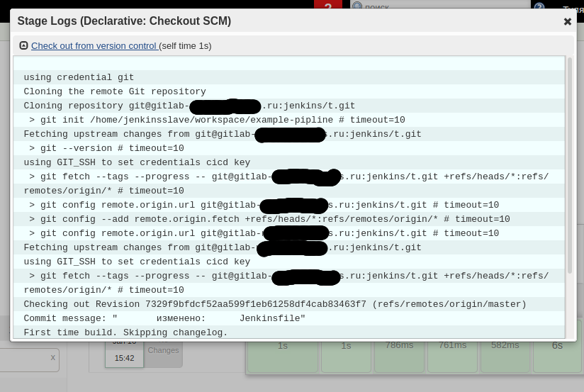Clear the filter field using x icon
The height and width of the screenshot is (392, 584).
[x=52, y=358]
